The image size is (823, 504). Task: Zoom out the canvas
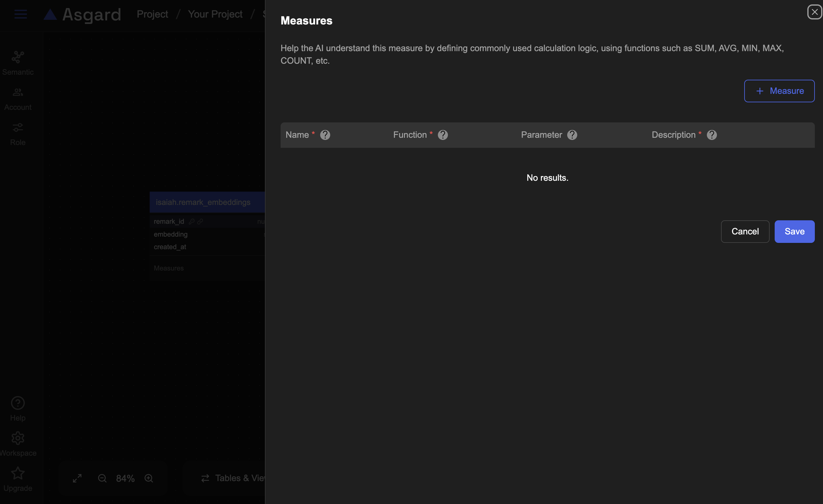coord(102,478)
